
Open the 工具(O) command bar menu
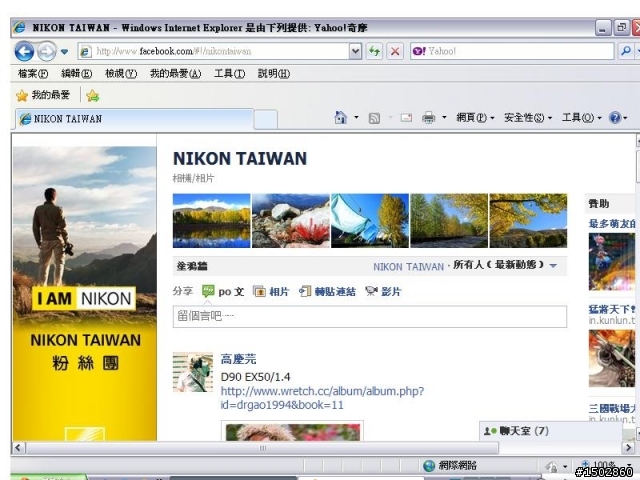click(x=582, y=118)
